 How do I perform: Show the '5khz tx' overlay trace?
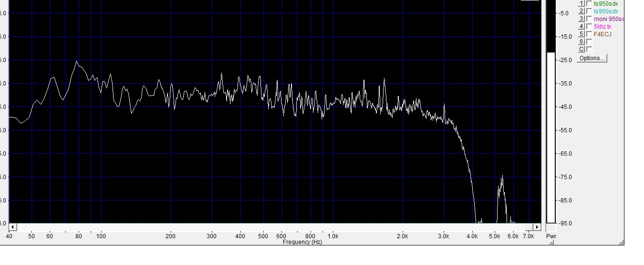[x=589, y=26]
